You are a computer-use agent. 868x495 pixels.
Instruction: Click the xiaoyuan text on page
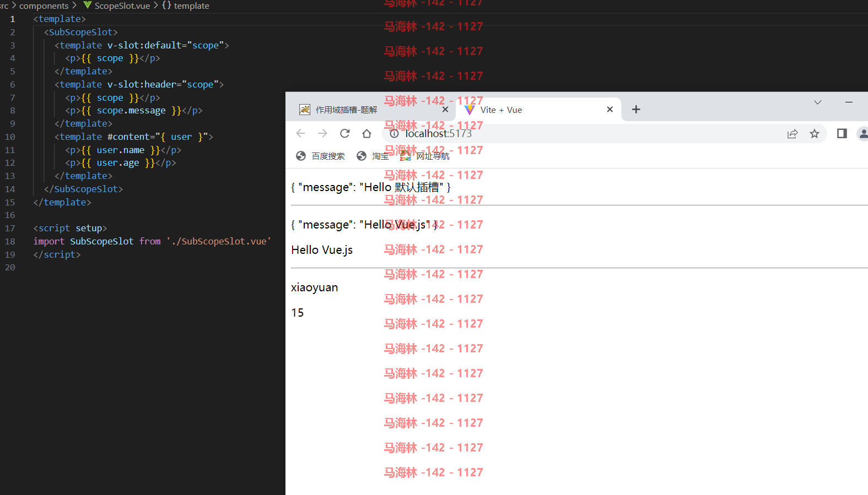(x=315, y=287)
